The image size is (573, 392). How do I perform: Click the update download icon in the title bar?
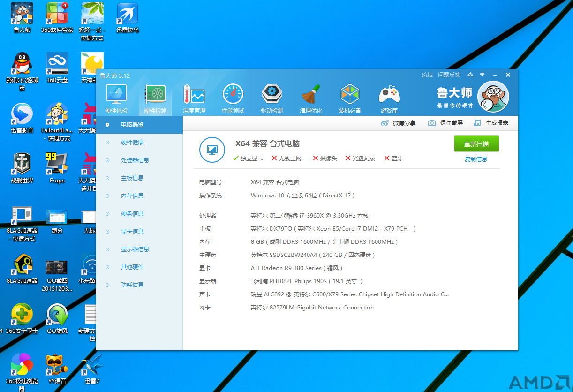[x=470, y=75]
